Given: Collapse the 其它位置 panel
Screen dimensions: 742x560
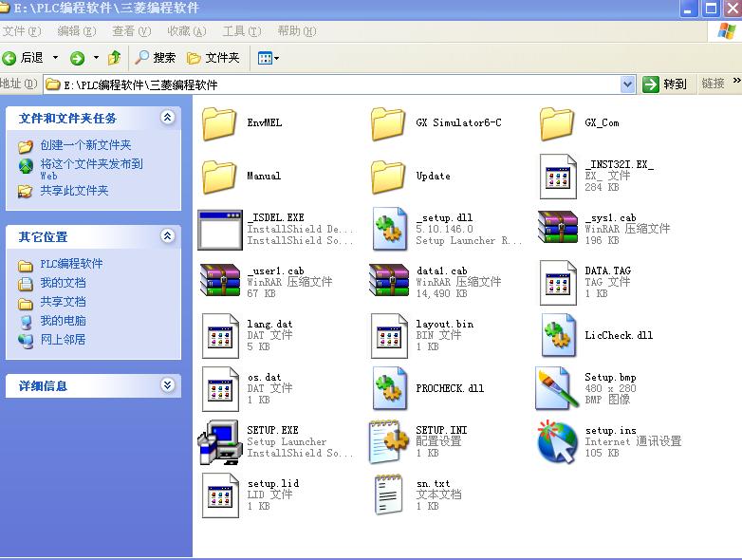Looking at the screenshot, I should [x=168, y=236].
